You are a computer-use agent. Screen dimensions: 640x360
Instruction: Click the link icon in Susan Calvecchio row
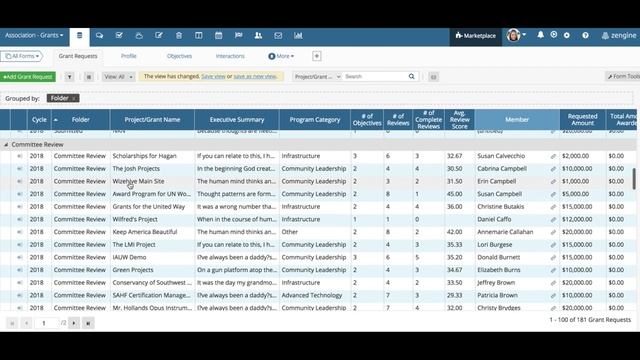pyautogui.click(x=553, y=156)
